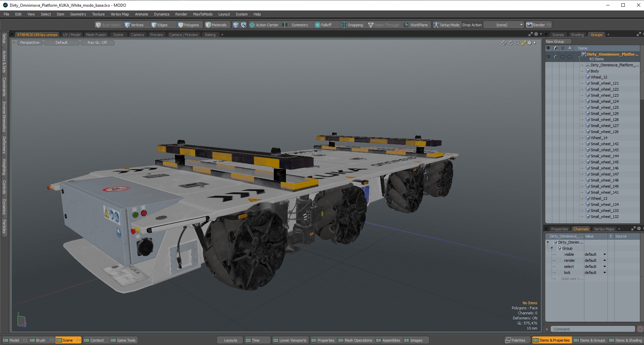Switch to the Mesh Fusion tab

(x=96, y=35)
